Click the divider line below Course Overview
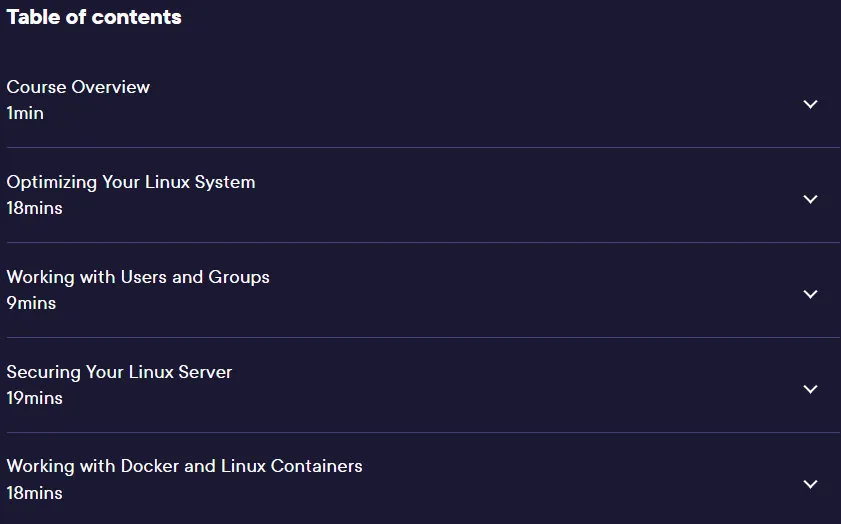841x524 pixels. coord(423,147)
